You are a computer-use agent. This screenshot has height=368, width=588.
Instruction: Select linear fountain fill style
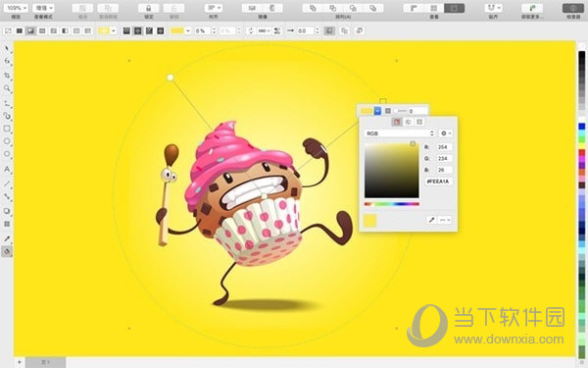[126, 30]
